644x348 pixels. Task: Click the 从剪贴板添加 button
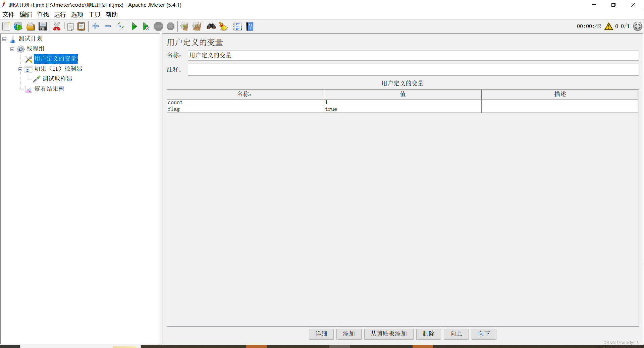pos(389,334)
